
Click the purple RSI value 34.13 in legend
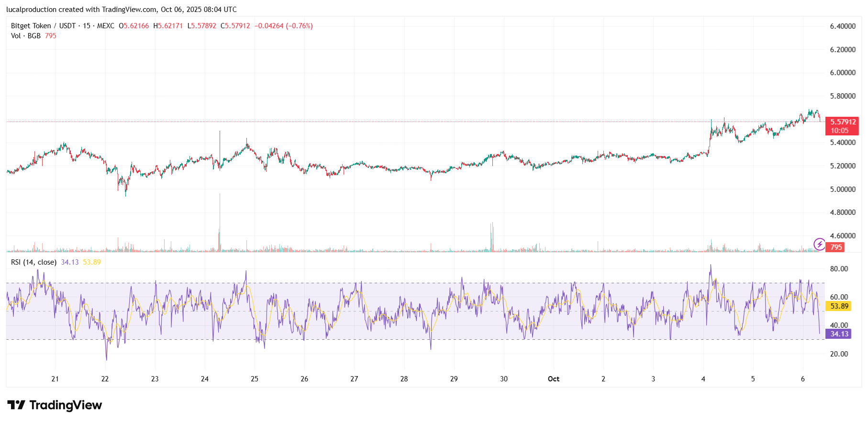click(x=70, y=262)
